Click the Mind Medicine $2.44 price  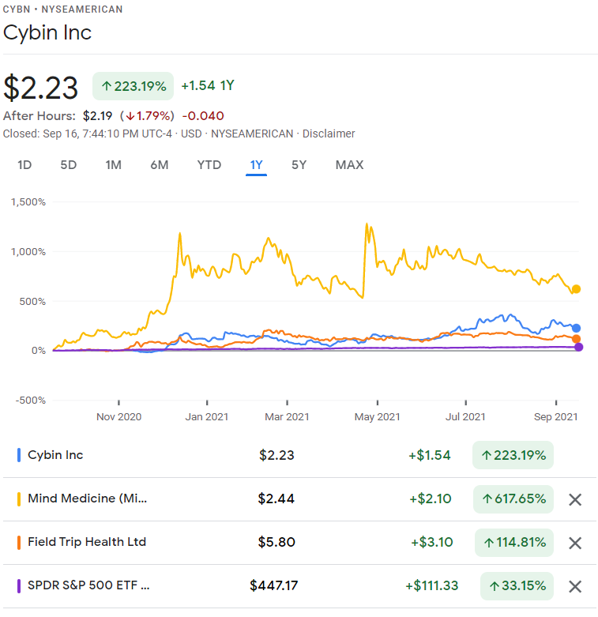click(276, 499)
